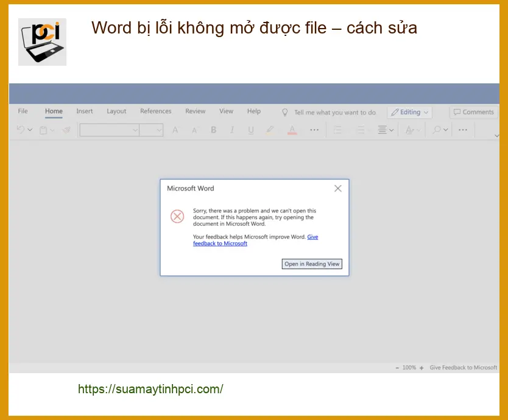Apply text highlight color

tap(270, 130)
